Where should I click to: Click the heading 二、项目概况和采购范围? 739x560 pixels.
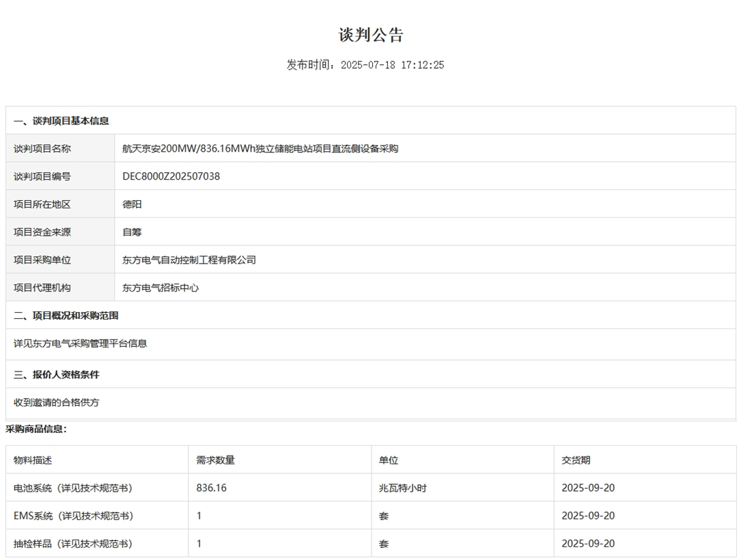(x=66, y=316)
